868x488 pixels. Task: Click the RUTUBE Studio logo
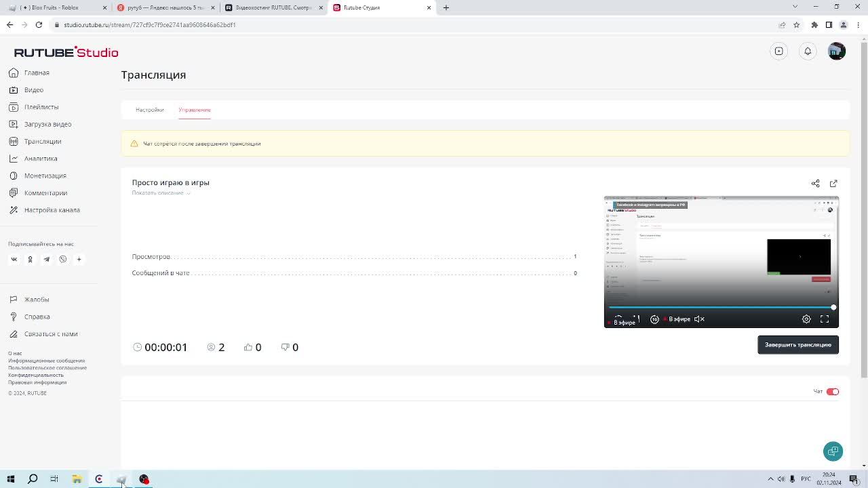click(x=66, y=52)
